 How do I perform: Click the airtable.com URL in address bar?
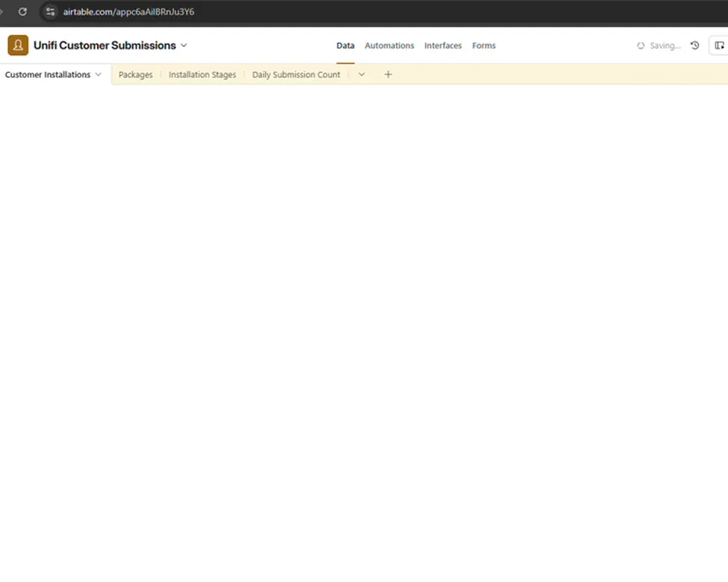tap(128, 12)
